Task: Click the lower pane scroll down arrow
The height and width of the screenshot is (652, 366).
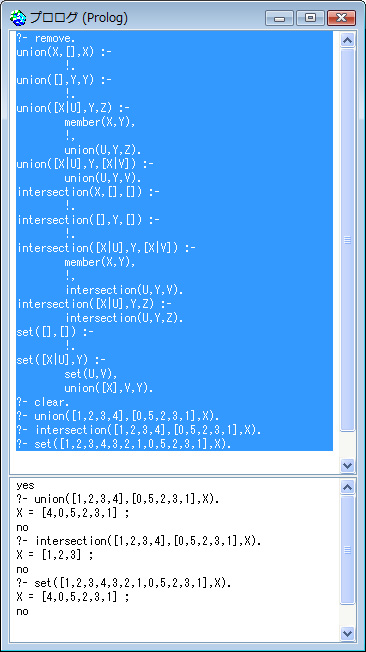Action: [x=347, y=633]
